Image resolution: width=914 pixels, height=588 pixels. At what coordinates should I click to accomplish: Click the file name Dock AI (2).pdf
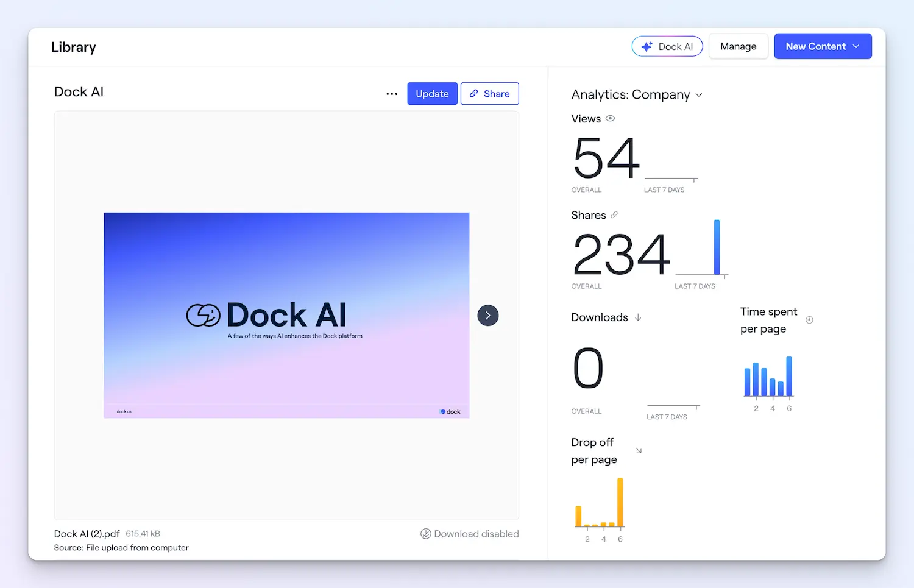(x=87, y=534)
